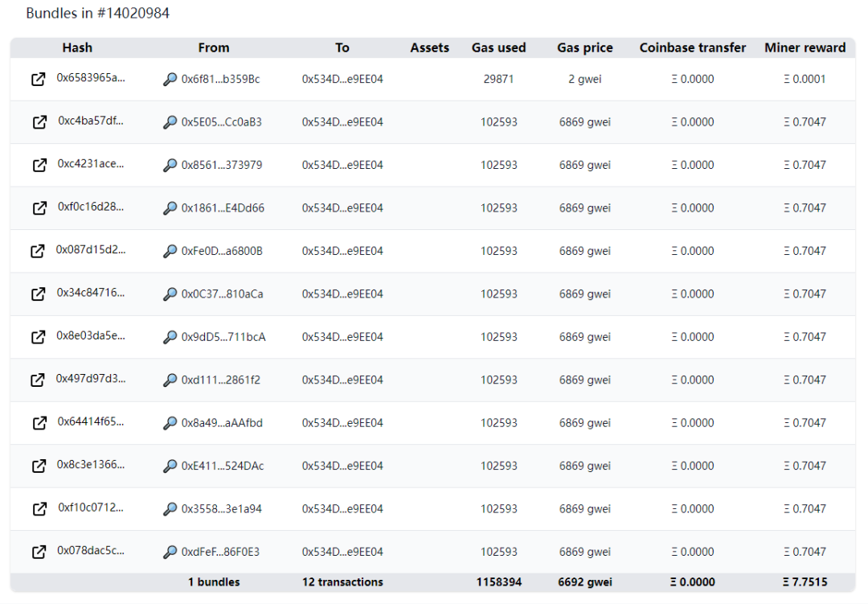This screenshot has height=604, width=868.
Task: Inspect sender 0x8561...373979 via magnifier icon
Action: point(170,165)
